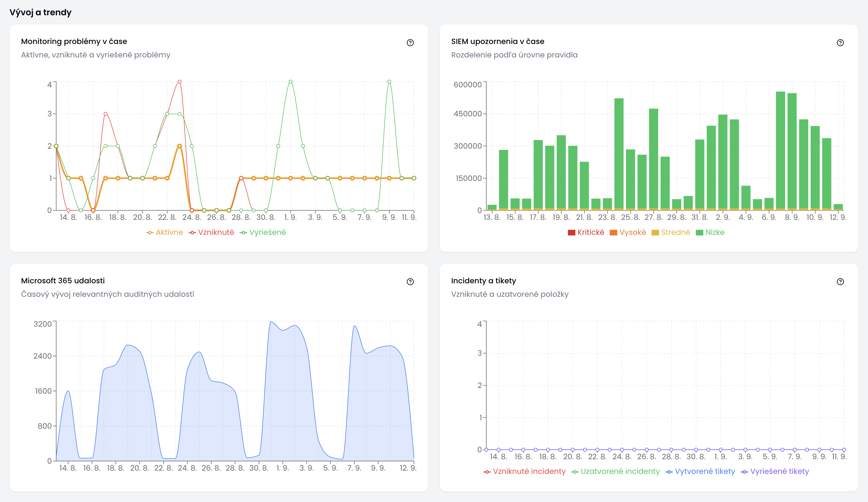Toggle the Vysoké legend entry
This screenshot has height=502, width=868.
tap(628, 232)
